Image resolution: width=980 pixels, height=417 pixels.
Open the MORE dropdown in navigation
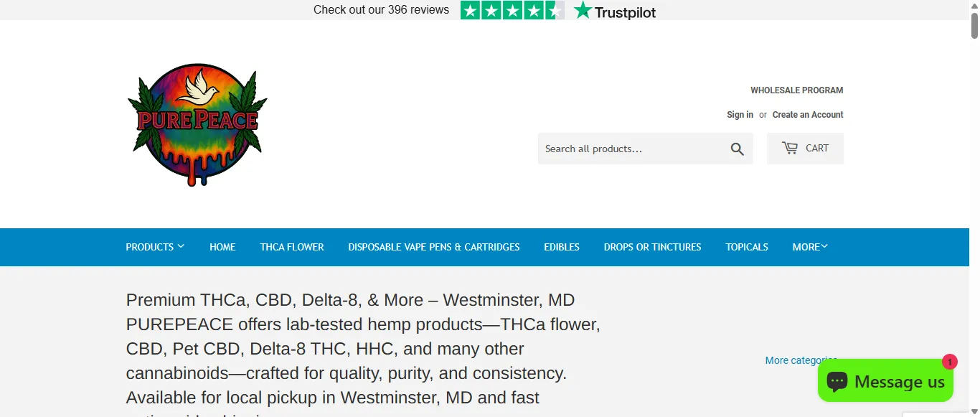click(809, 247)
